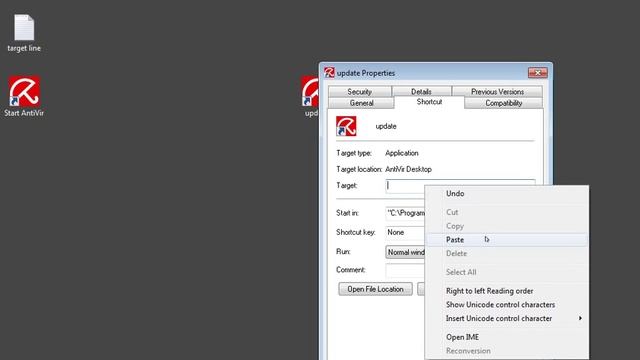
Task: Select Right to left Reading order
Action: click(x=507, y=291)
